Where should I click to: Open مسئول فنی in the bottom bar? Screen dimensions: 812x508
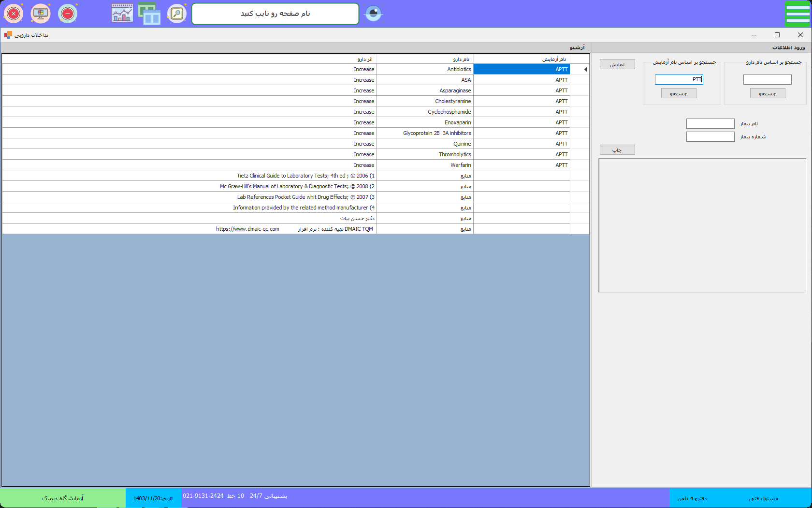point(763,498)
